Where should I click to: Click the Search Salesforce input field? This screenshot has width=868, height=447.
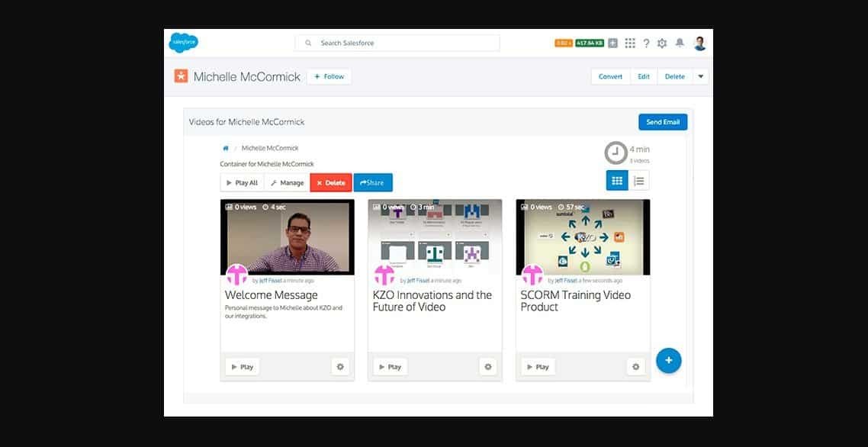pyautogui.click(x=397, y=43)
